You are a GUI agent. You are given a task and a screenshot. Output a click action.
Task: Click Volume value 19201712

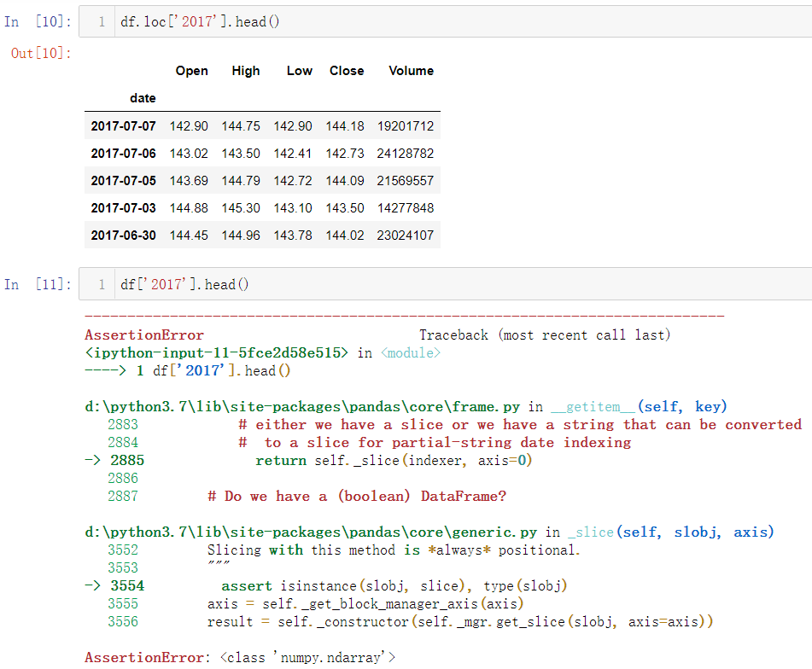406,126
